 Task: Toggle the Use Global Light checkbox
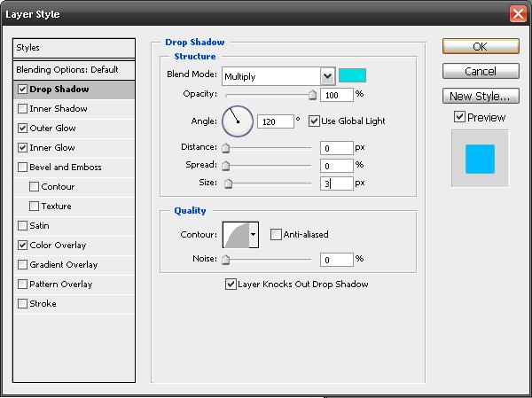(314, 121)
